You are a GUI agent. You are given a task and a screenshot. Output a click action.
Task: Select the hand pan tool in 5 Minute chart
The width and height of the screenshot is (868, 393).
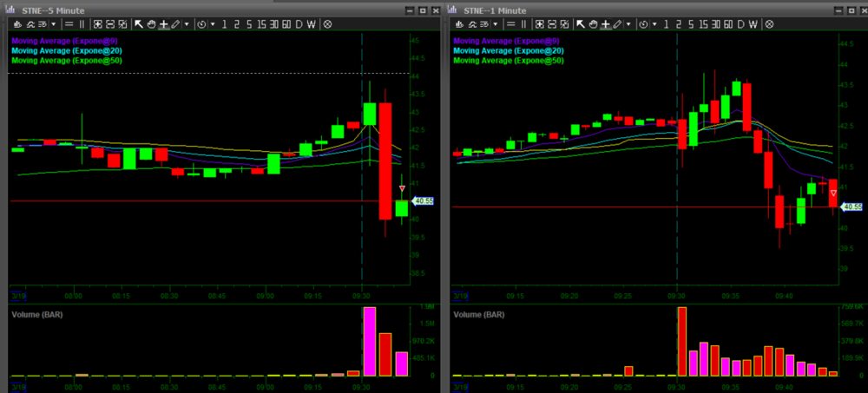(x=151, y=24)
